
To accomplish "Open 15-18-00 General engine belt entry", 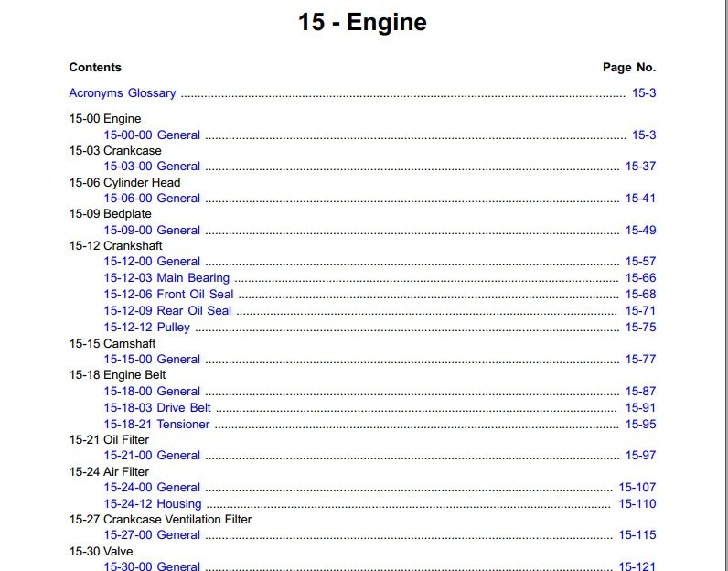I will [x=152, y=392].
